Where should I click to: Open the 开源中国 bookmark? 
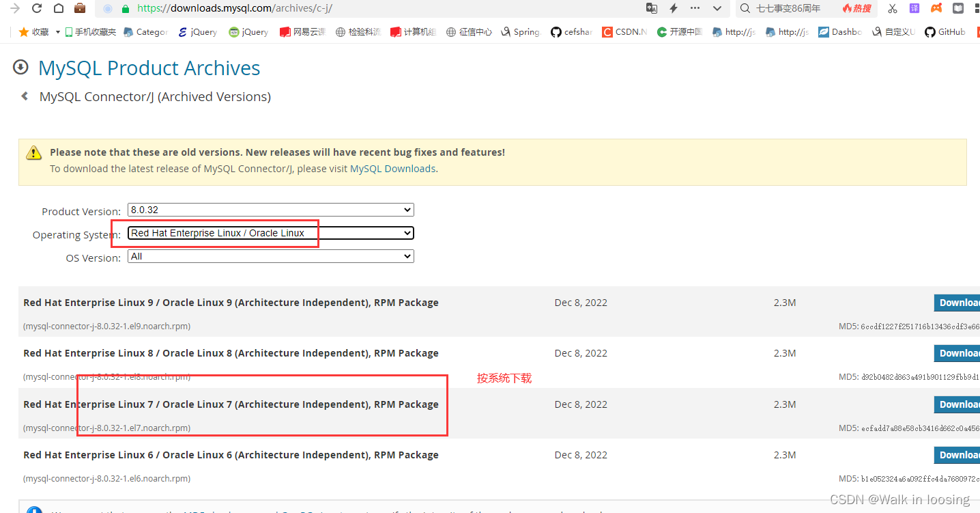pyautogui.click(x=679, y=32)
